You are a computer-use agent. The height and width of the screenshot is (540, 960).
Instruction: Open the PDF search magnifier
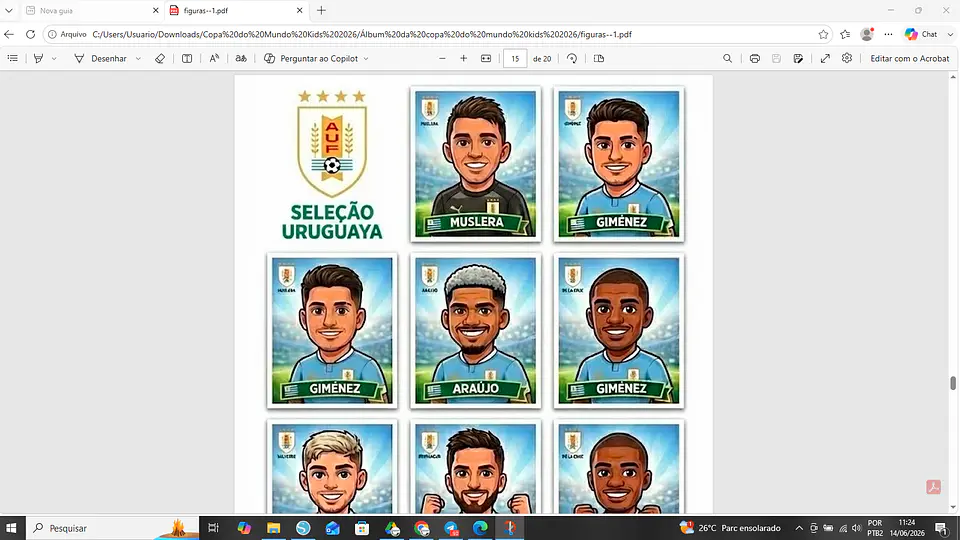(727, 58)
